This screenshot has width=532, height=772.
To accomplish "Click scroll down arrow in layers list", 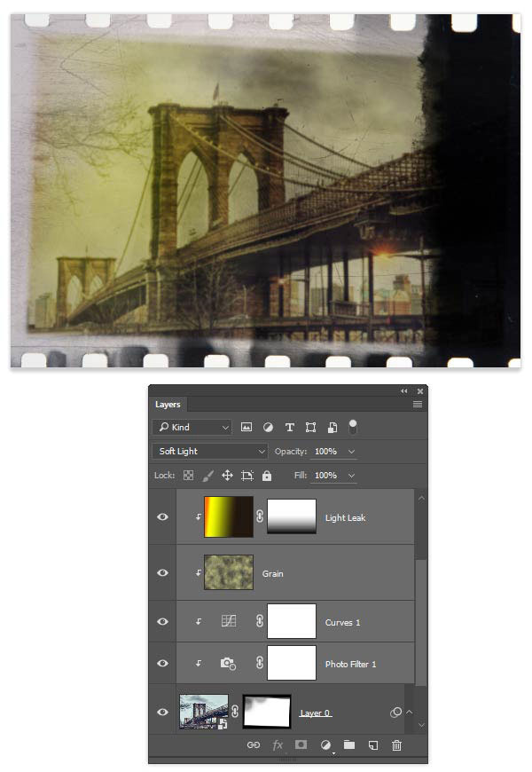I will pos(421,725).
